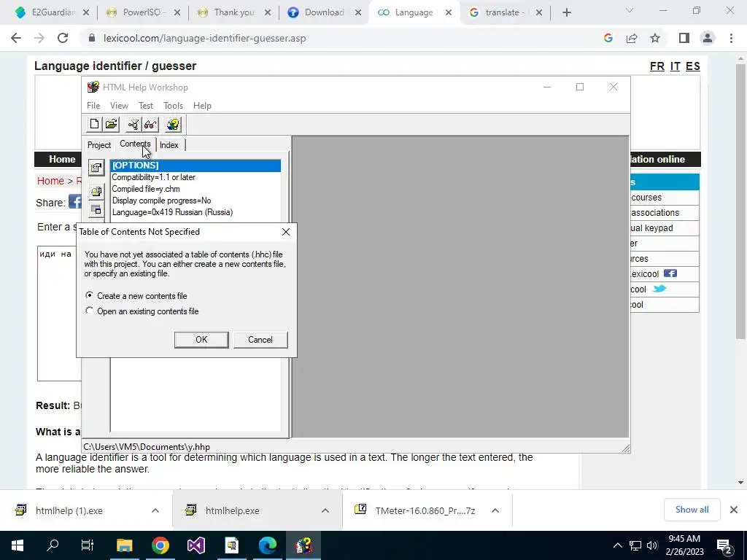The image size is (747, 560).
Task: Reload the lexicool page
Action: 63,38
